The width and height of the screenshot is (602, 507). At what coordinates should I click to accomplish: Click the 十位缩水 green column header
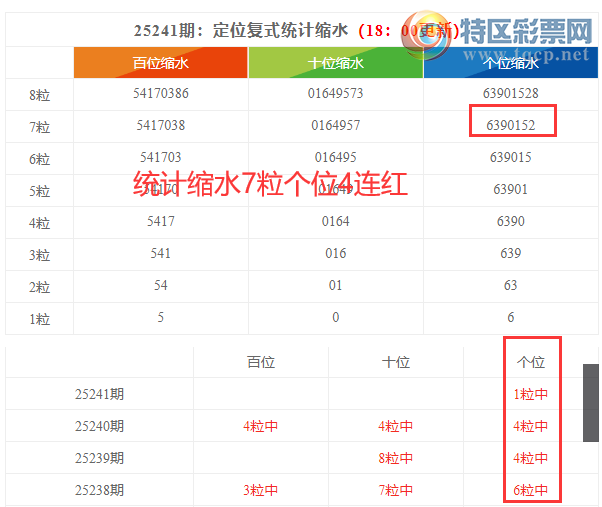[336, 63]
